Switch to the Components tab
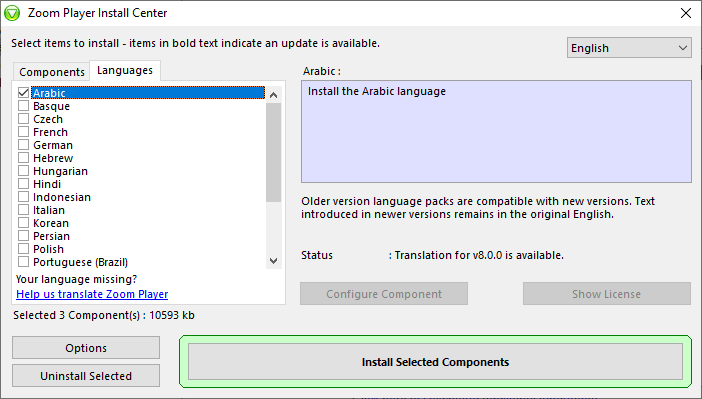702x399 pixels. click(x=51, y=72)
